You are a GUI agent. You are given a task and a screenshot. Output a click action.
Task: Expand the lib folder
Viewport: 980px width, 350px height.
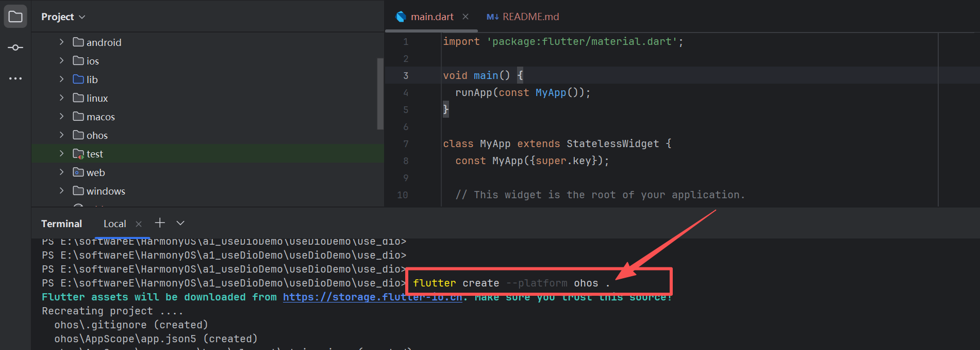pyautogui.click(x=61, y=79)
